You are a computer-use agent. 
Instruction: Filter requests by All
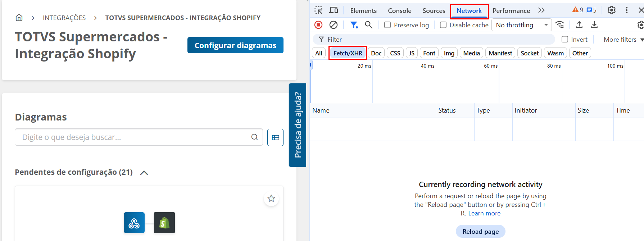click(x=319, y=53)
